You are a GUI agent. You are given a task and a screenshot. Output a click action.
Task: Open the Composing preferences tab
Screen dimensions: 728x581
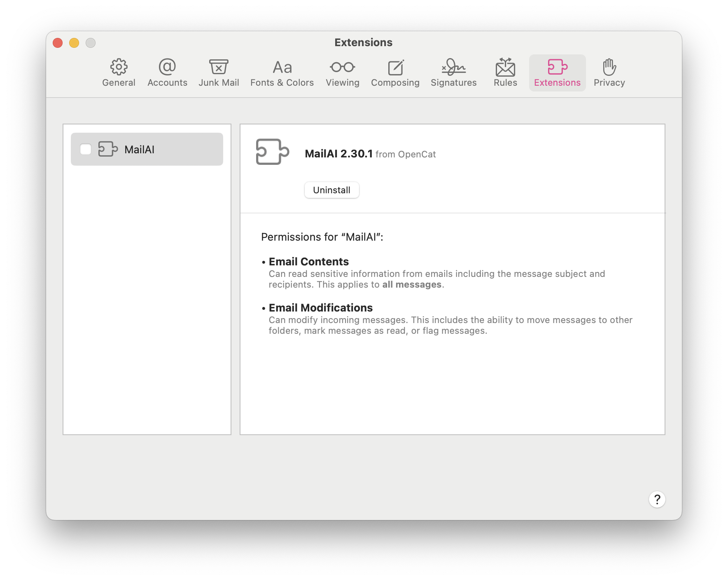pos(395,73)
